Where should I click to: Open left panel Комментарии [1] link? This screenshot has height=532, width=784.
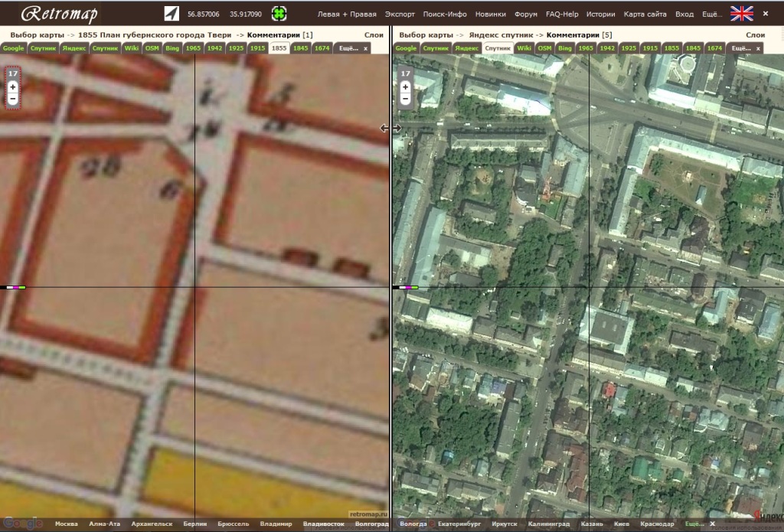click(280, 35)
